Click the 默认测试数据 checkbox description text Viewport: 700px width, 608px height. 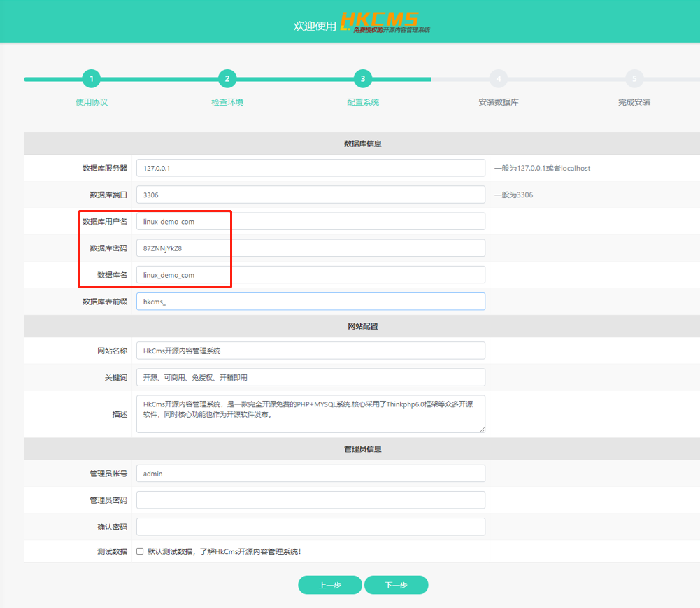tap(224, 552)
